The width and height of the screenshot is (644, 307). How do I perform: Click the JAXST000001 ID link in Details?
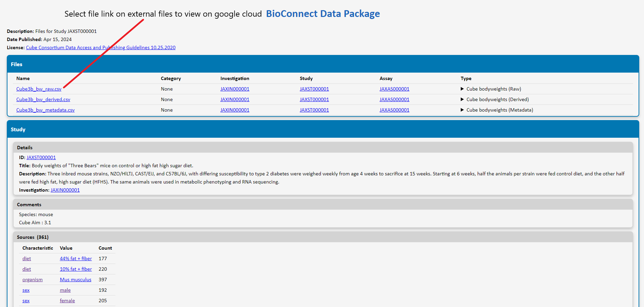[x=41, y=157]
